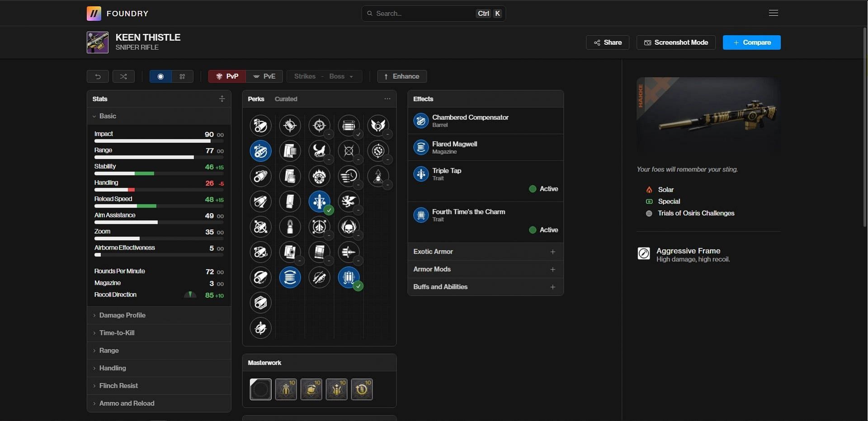
Task: Click the Stability stat bar
Action: pyautogui.click(x=159, y=174)
